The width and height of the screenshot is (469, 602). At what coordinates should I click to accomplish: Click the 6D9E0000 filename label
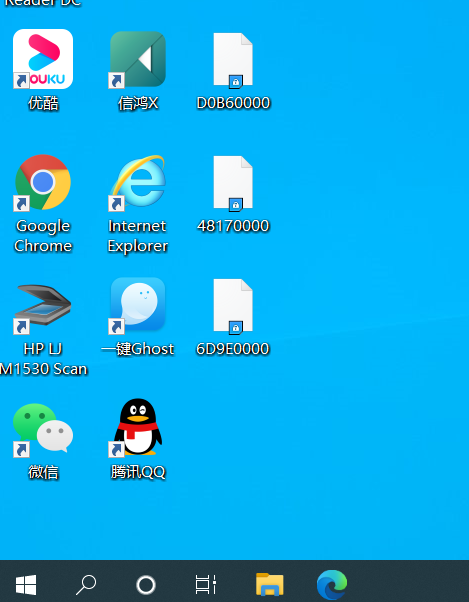[233, 349]
